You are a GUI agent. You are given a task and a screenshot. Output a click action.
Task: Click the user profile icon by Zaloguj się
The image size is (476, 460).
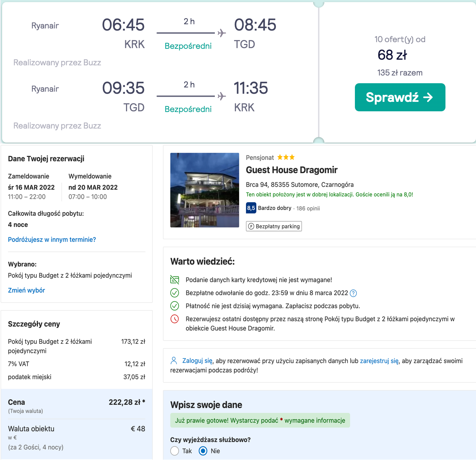point(174,360)
